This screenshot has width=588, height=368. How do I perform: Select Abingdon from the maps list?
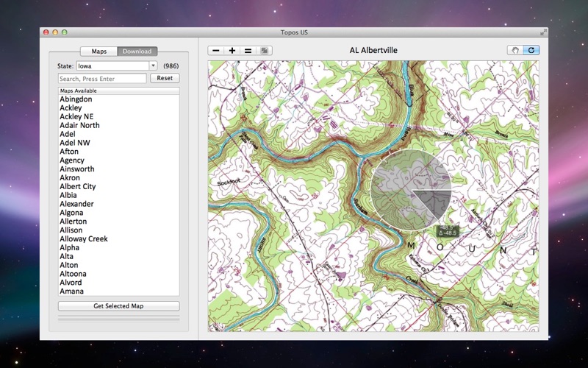click(76, 99)
